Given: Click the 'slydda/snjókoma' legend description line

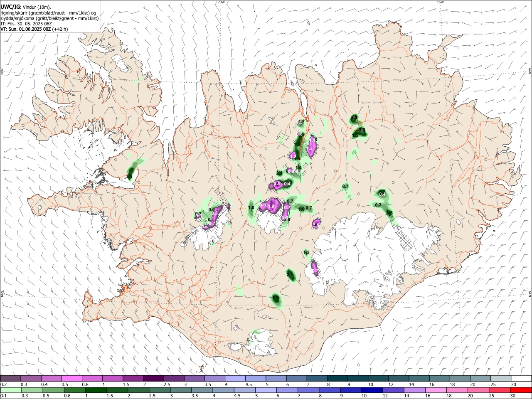Looking at the screenshot, I should (x=49, y=18).
